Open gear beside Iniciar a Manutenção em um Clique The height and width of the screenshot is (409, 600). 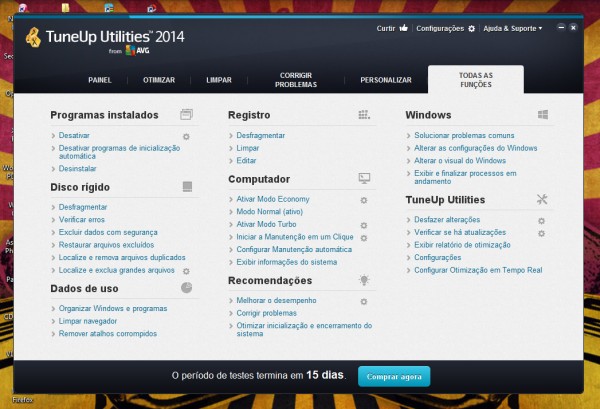point(364,238)
